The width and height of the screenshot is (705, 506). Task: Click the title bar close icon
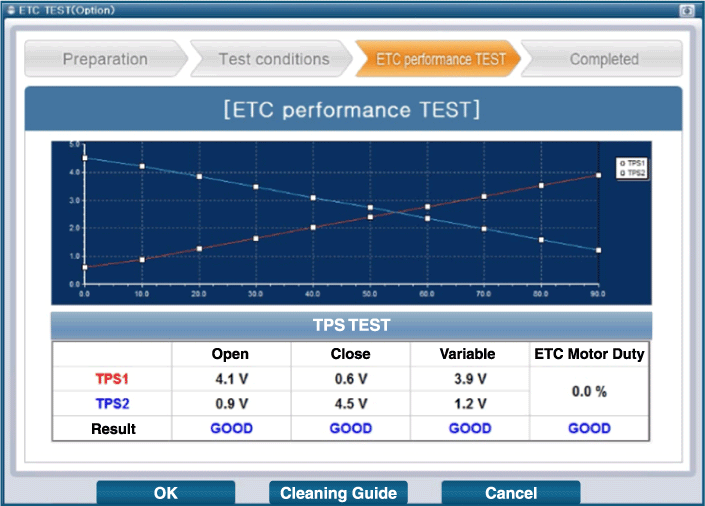687,9
